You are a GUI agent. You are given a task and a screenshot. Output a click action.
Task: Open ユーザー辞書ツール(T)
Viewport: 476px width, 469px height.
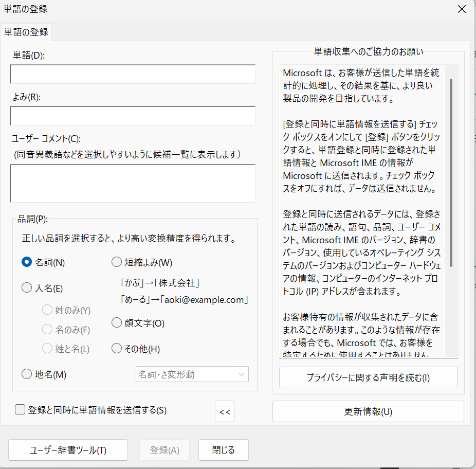pyautogui.click(x=68, y=450)
